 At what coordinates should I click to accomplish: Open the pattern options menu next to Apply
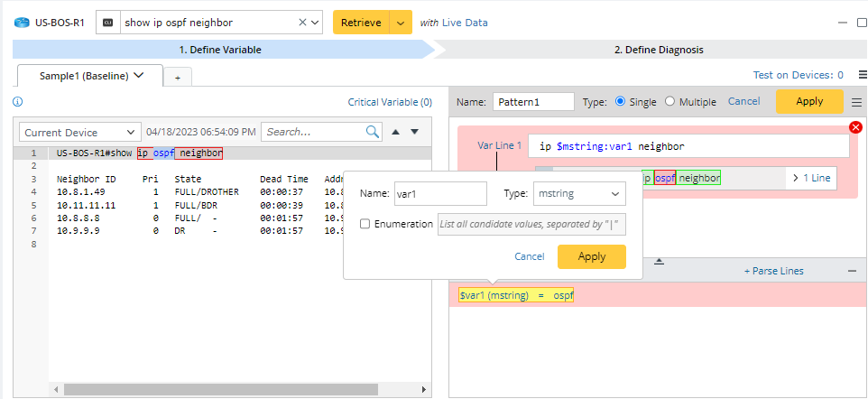(x=856, y=102)
